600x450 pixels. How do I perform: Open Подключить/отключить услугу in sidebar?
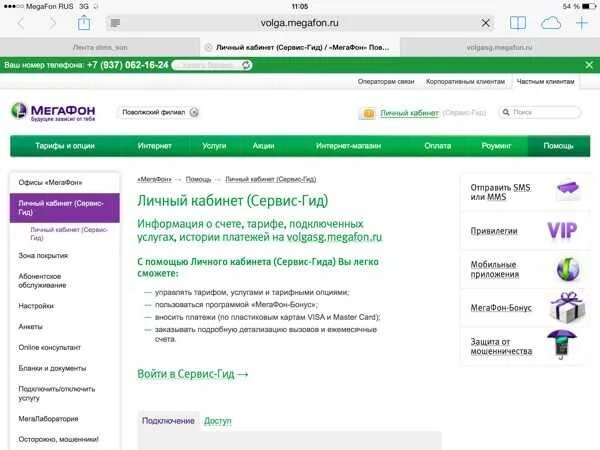tap(57, 393)
